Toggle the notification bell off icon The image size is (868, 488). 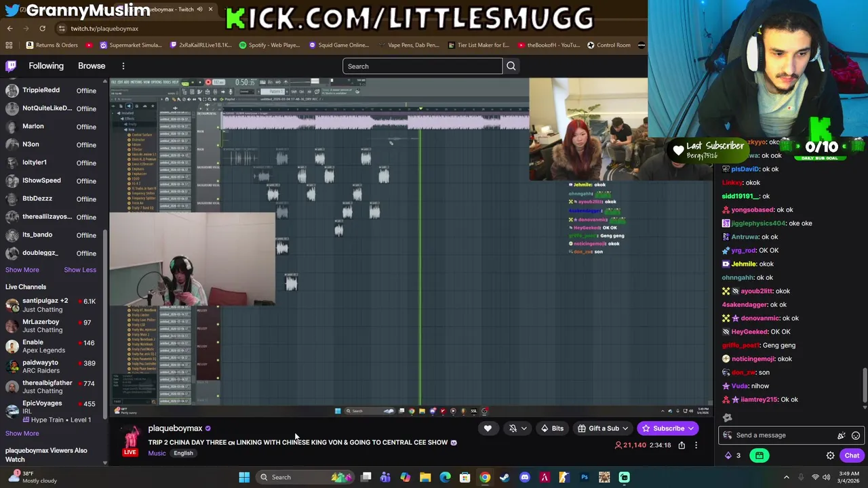[513, 428]
